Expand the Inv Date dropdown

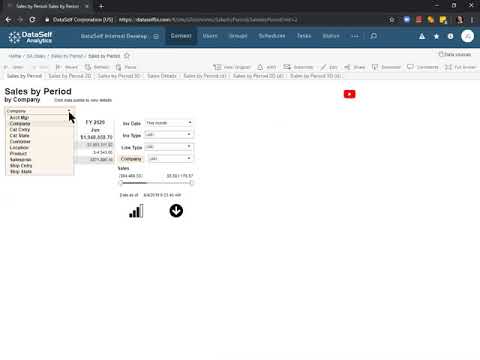pyautogui.click(x=169, y=123)
